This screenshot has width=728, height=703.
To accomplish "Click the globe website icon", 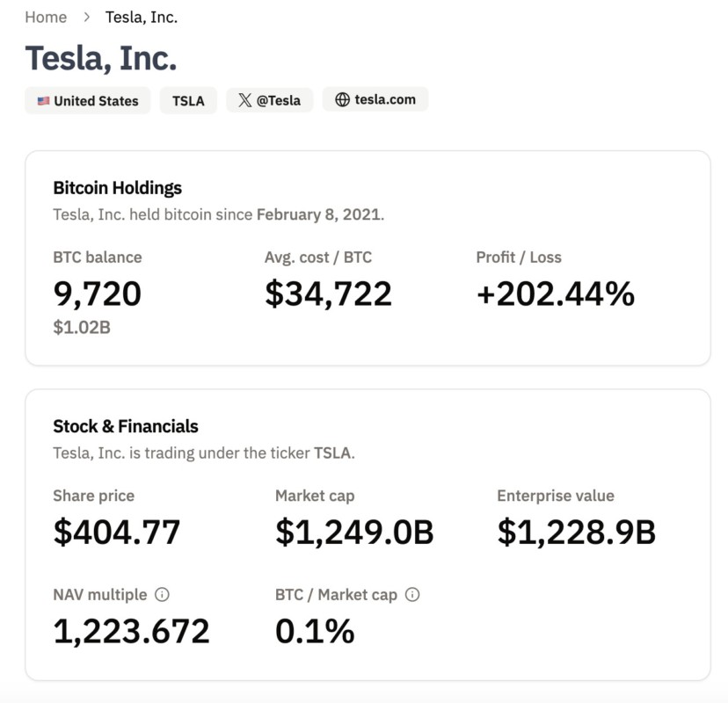I will tap(342, 100).
